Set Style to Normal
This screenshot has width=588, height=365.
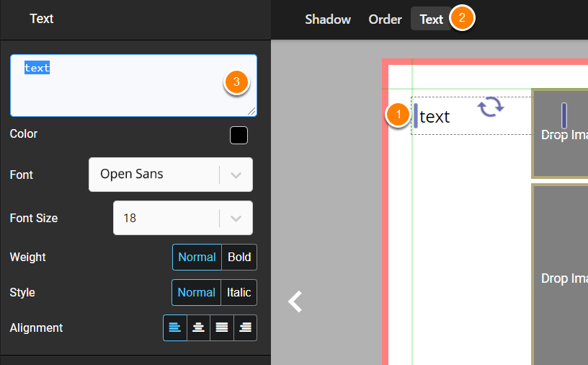point(196,293)
